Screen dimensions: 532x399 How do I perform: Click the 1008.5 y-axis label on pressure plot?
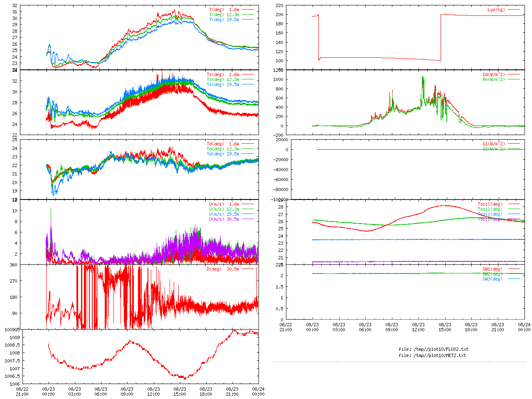(x=12, y=345)
